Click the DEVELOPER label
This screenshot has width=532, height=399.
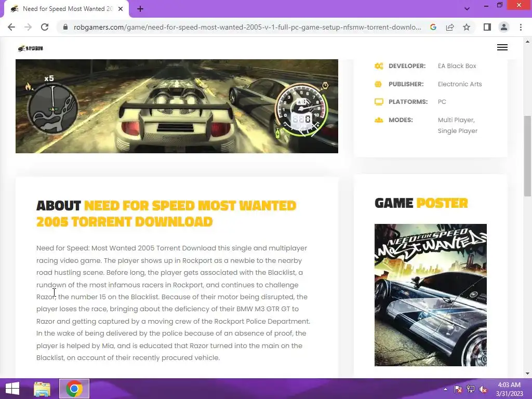[x=407, y=66]
